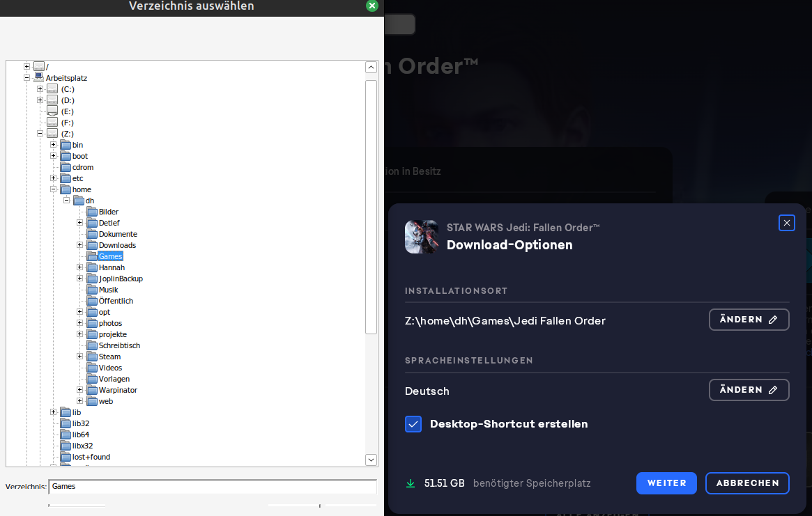Click ÄNDERN for Spracheinstellungen
The height and width of the screenshot is (516, 812).
(x=749, y=390)
